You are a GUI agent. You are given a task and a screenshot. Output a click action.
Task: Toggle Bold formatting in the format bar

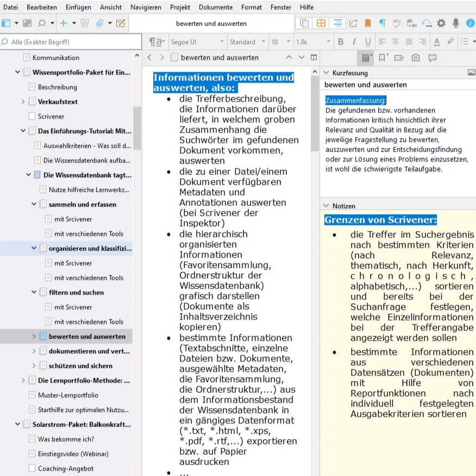click(x=341, y=42)
